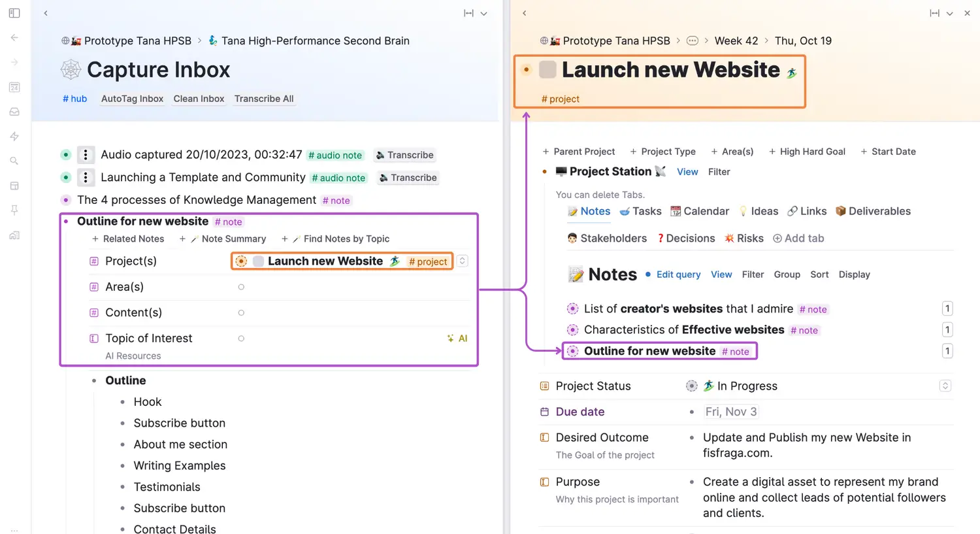Click the lightning bolt sidebar icon
Image resolution: width=980 pixels, height=534 pixels.
click(14, 136)
